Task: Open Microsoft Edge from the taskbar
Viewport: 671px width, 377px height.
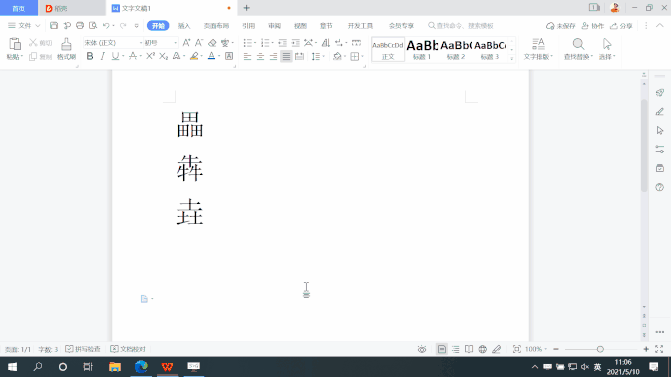Action: pyautogui.click(x=141, y=367)
